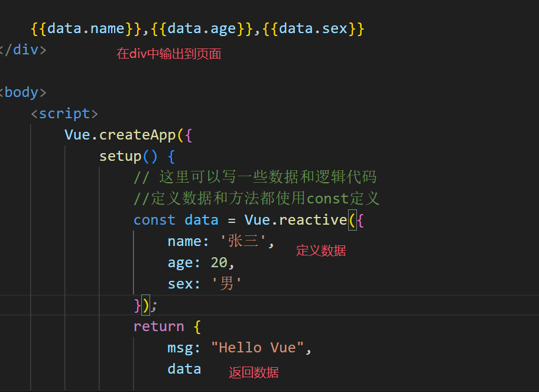Click the setup() function declaration

tap(137, 157)
